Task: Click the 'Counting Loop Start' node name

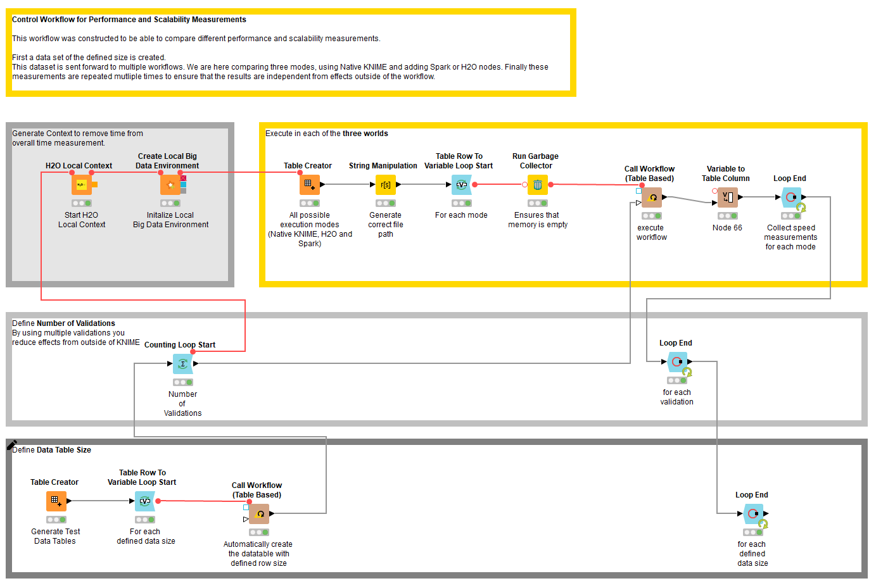Action: click(x=180, y=345)
